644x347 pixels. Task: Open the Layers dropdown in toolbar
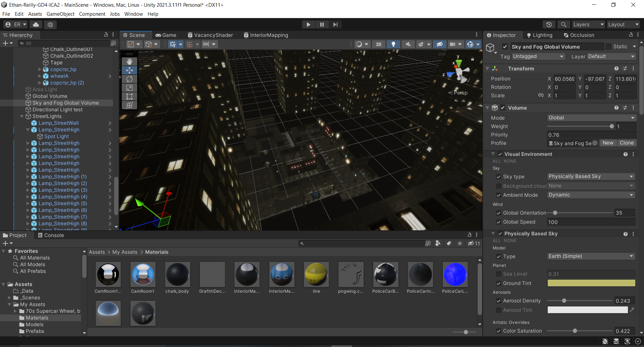point(588,24)
